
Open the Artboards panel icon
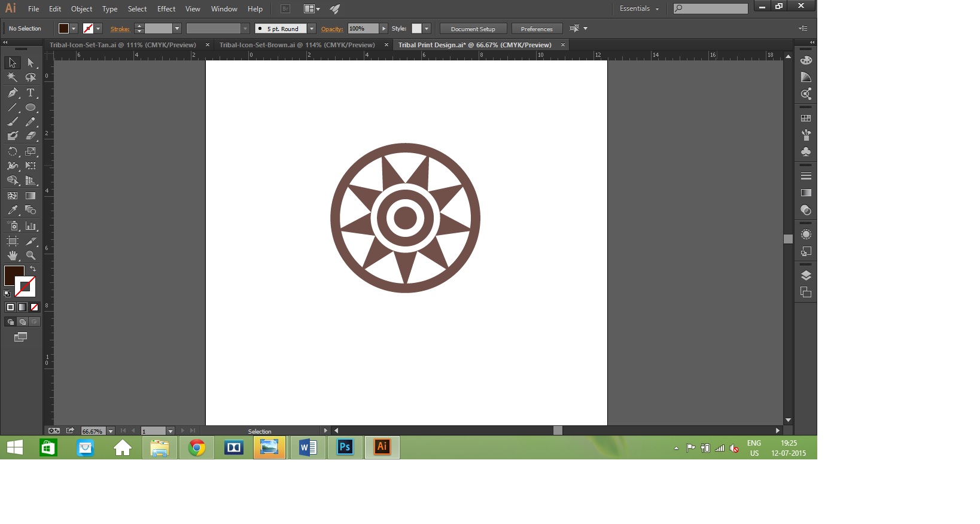806,292
